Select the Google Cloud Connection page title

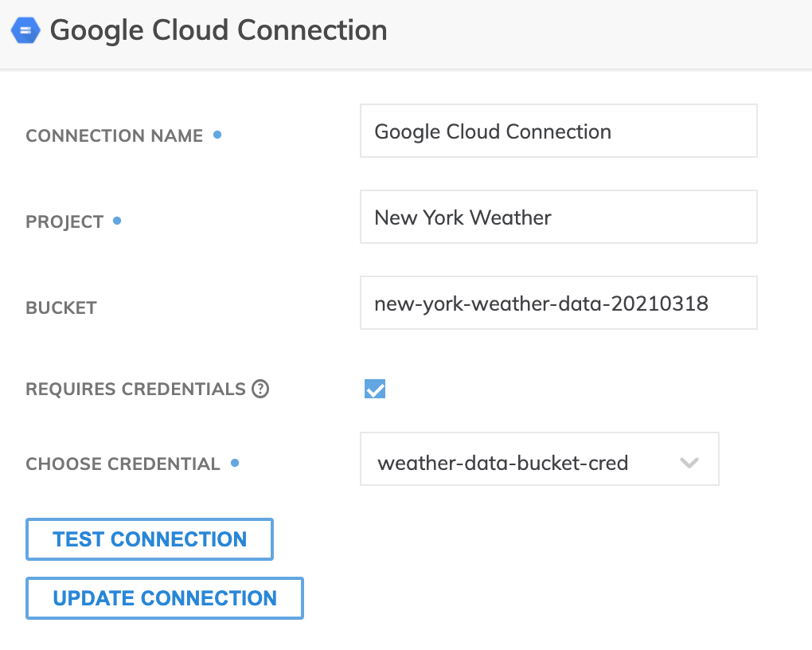219,30
